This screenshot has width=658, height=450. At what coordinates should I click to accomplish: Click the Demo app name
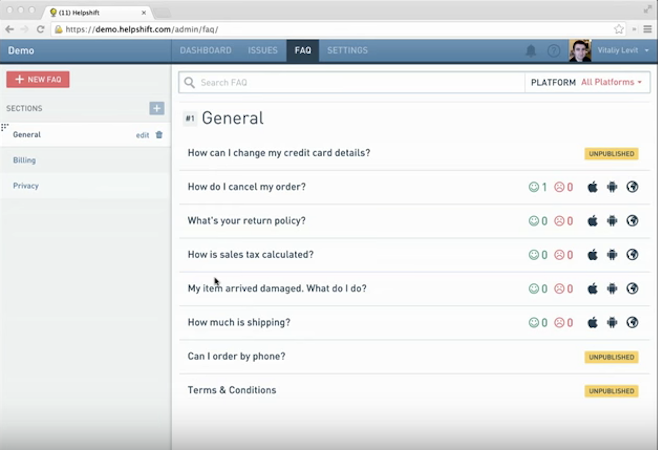21,50
